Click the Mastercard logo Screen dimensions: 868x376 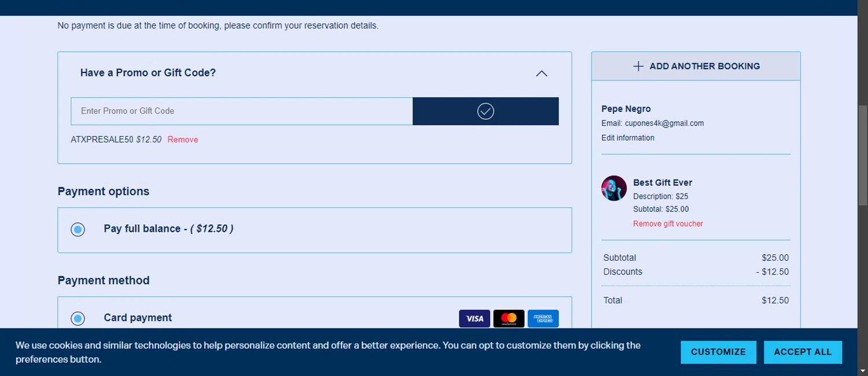(509, 319)
